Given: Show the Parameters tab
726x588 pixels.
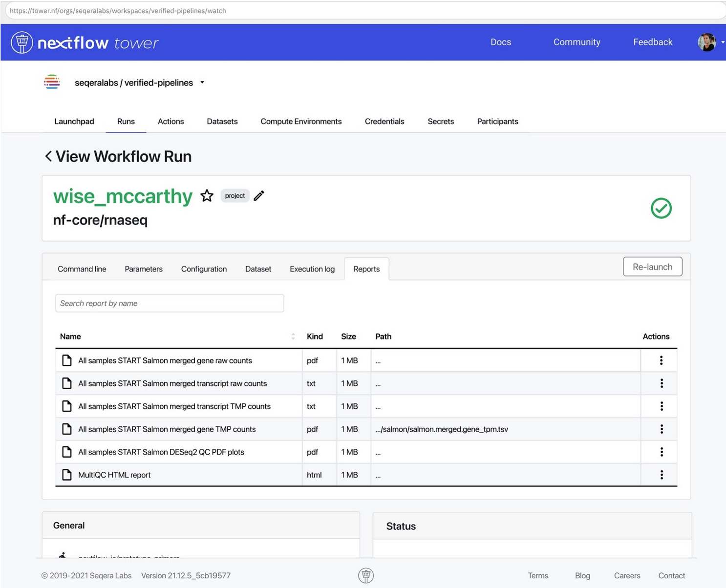Looking at the screenshot, I should click(x=144, y=269).
